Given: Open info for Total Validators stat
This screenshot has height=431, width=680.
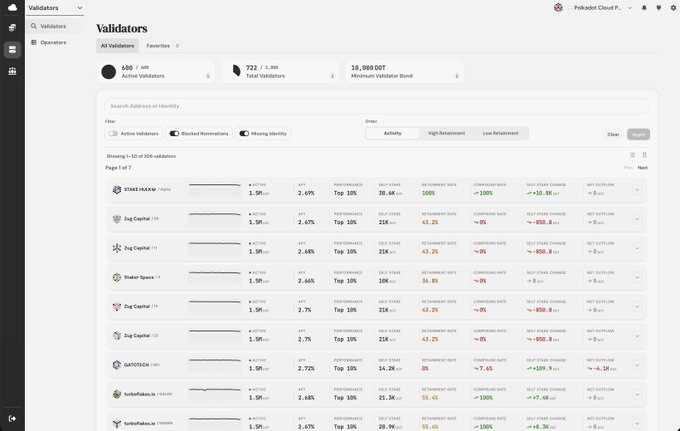Looking at the screenshot, I should click(x=333, y=76).
